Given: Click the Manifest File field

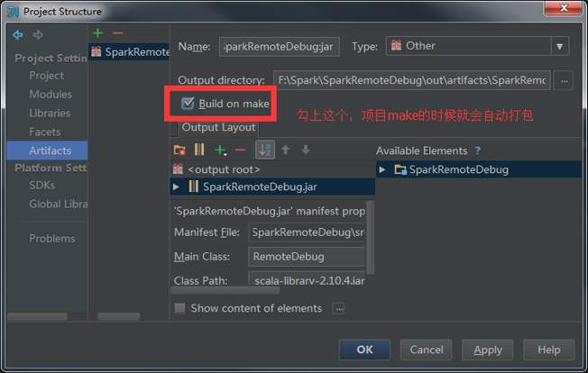Looking at the screenshot, I should pyautogui.click(x=307, y=232).
